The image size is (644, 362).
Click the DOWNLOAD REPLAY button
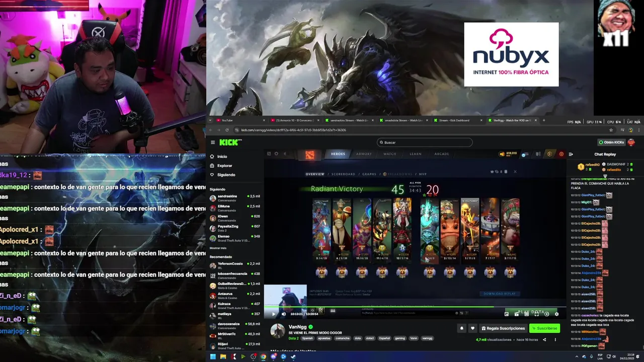(x=500, y=294)
